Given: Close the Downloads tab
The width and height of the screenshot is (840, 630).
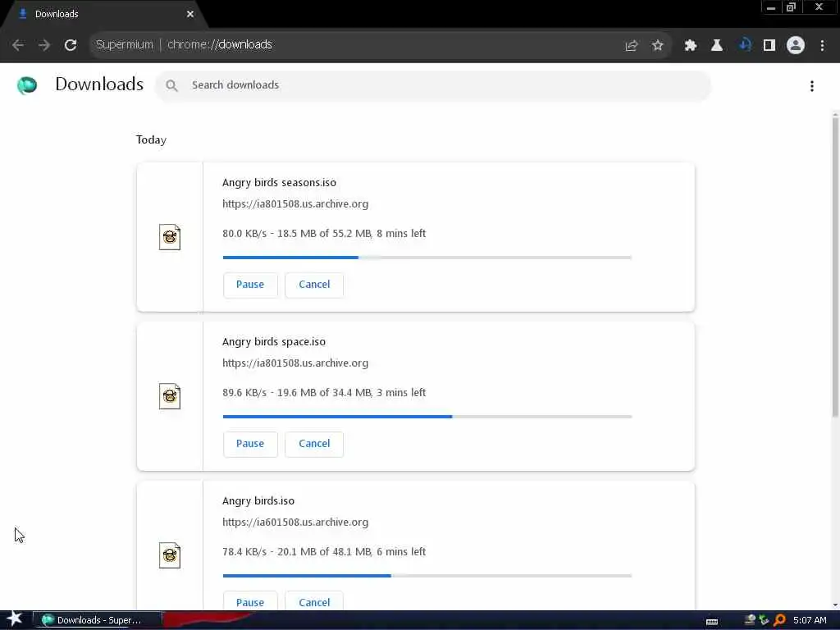Looking at the screenshot, I should click(x=190, y=14).
